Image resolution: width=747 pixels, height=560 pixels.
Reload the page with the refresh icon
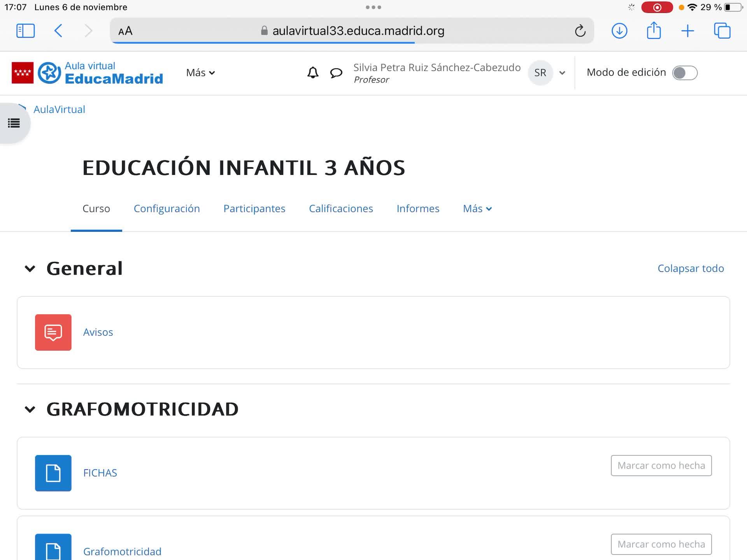click(x=580, y=31)
